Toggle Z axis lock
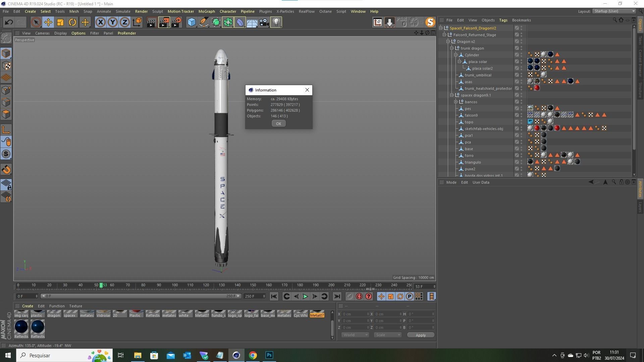 124,22
